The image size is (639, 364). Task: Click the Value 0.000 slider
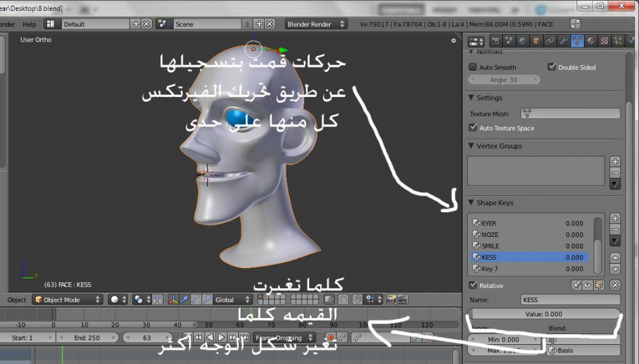click(x=544, y=314)
